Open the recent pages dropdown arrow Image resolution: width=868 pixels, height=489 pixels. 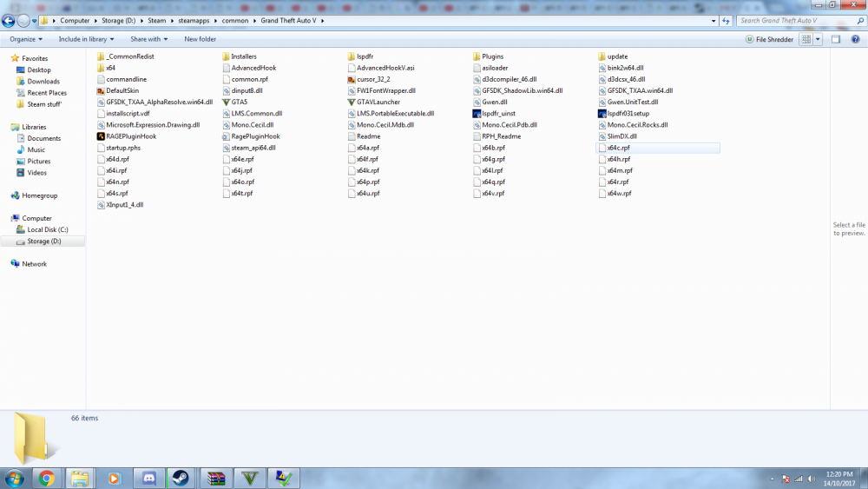tap(35, 21)
